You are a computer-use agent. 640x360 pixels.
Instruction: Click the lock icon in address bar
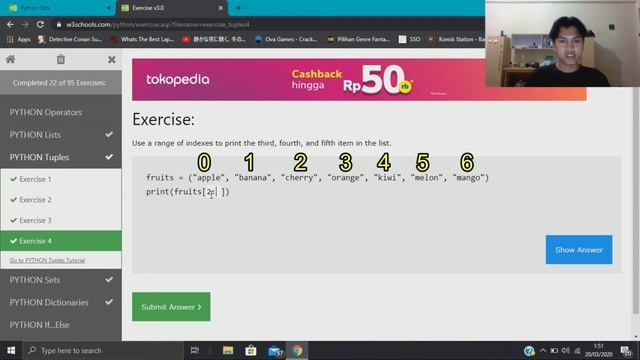(59, 24)
